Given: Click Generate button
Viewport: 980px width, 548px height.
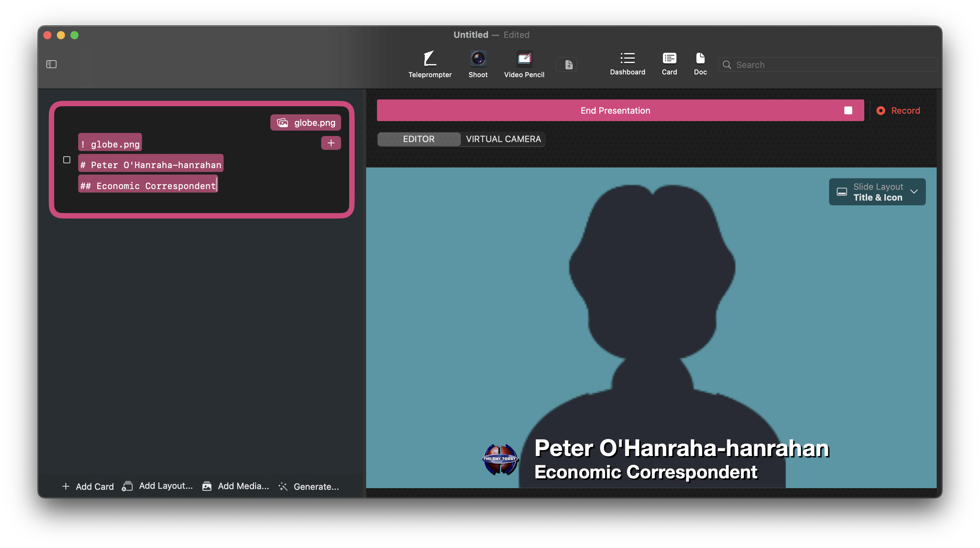Looking at the screenshot, I should (x=309, y=486).
